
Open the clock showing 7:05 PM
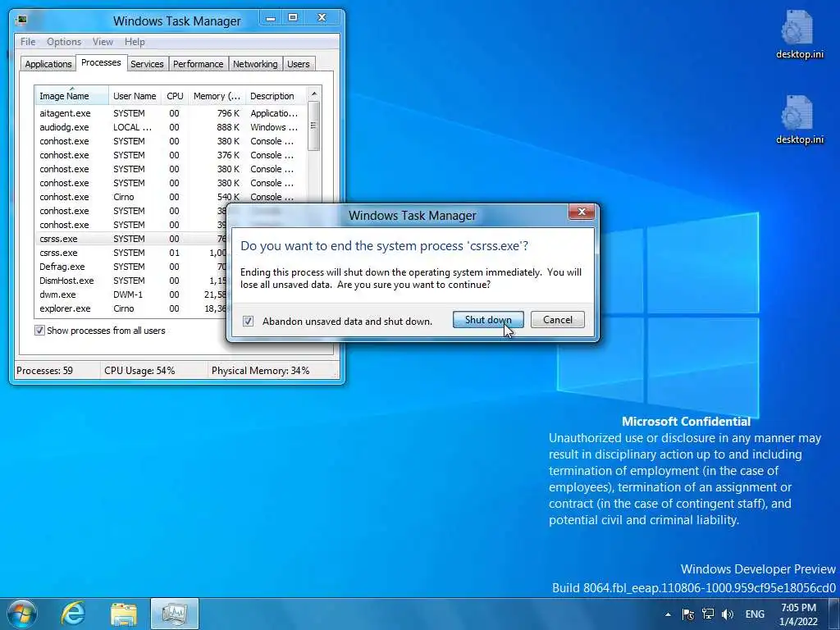point(798,614)
